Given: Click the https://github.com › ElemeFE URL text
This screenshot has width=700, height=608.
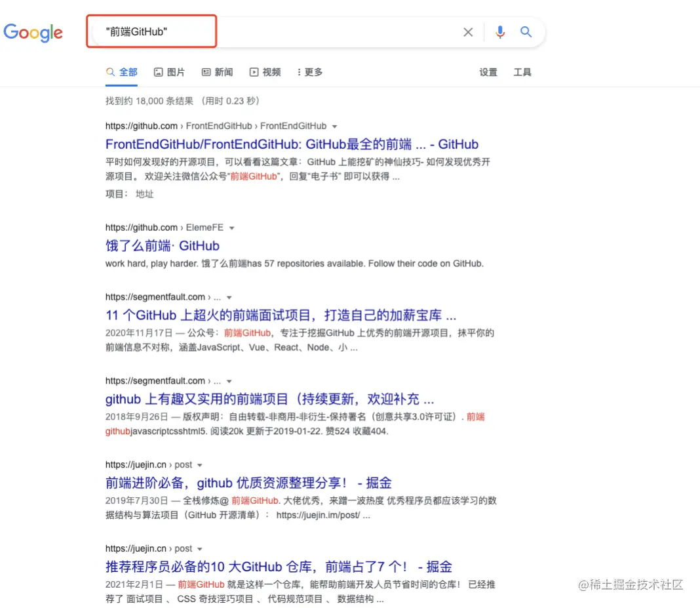Looking at the screenshot, I should click(x=165, y=228).
